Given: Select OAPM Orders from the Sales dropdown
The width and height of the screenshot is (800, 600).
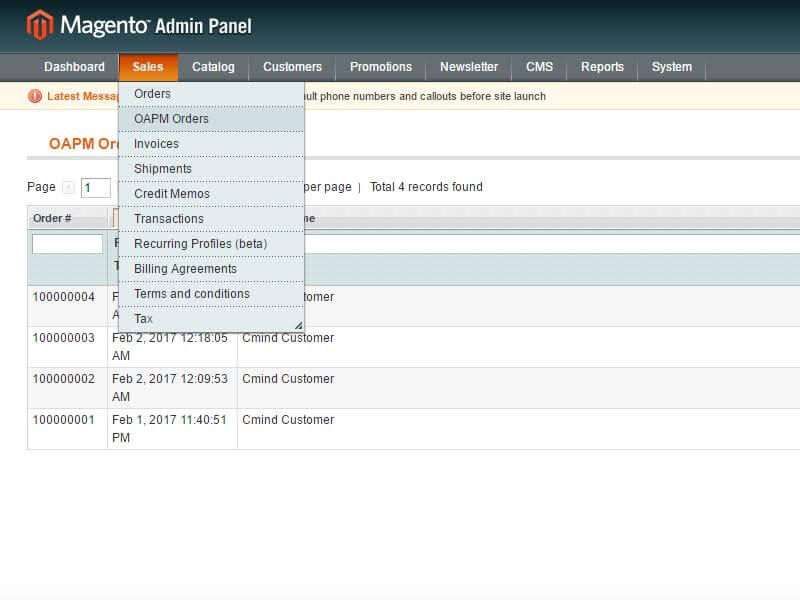Looking at the screenshot, I should point(171,119).
